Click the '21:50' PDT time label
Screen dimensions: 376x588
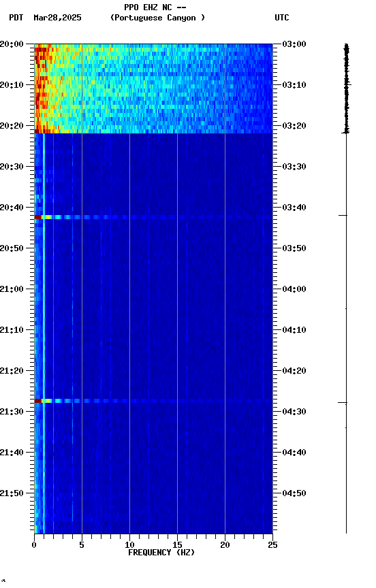pyautogui.click(x=12, y=494)
